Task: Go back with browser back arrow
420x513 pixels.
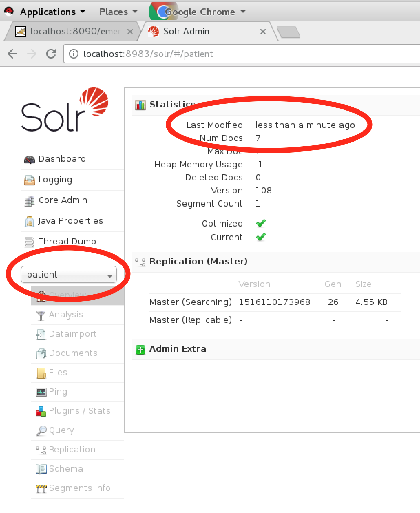Action: coord(12,54)
